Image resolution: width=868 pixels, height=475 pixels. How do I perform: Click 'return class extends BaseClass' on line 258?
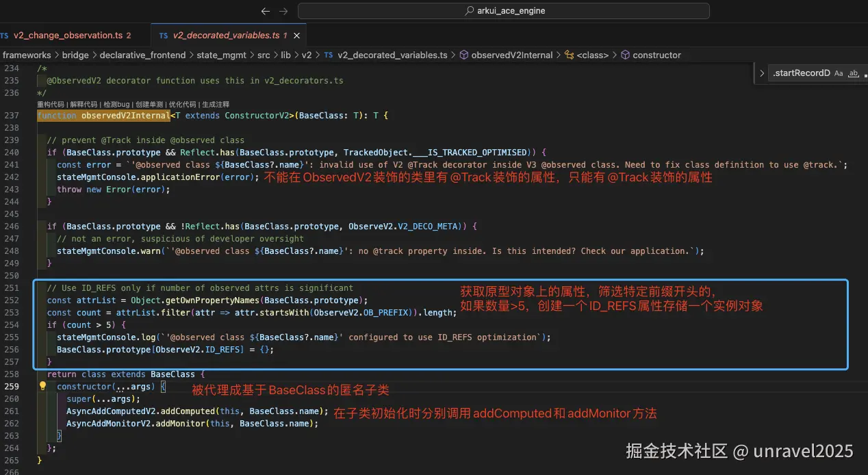(x=120, y=374)
